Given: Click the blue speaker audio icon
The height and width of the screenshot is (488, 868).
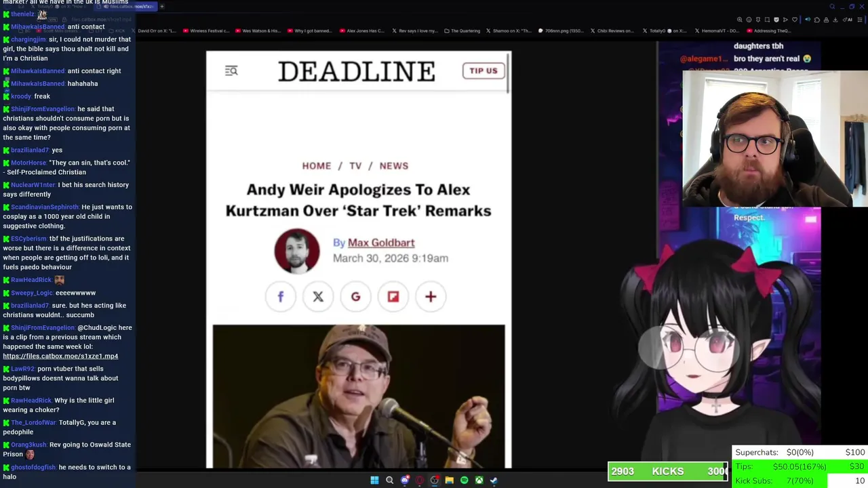Looking at the screenshot, I should tap(808, 20).
